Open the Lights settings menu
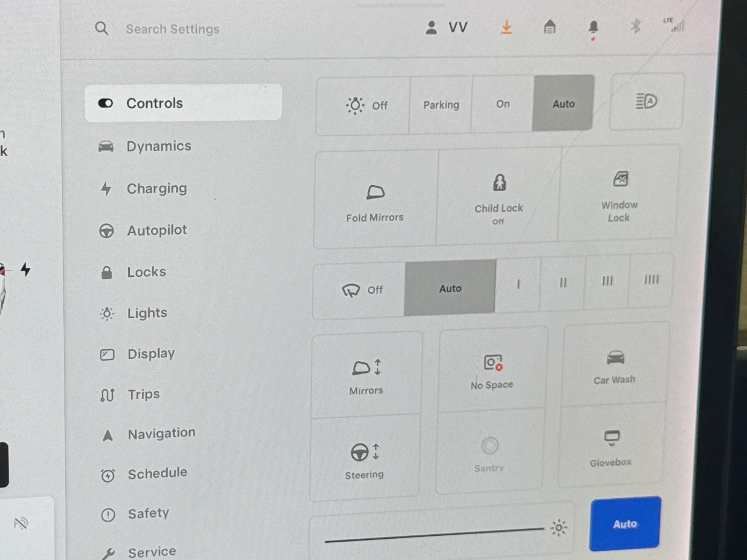The height and width of the screenshot is (560, 747). coord(133,313)
